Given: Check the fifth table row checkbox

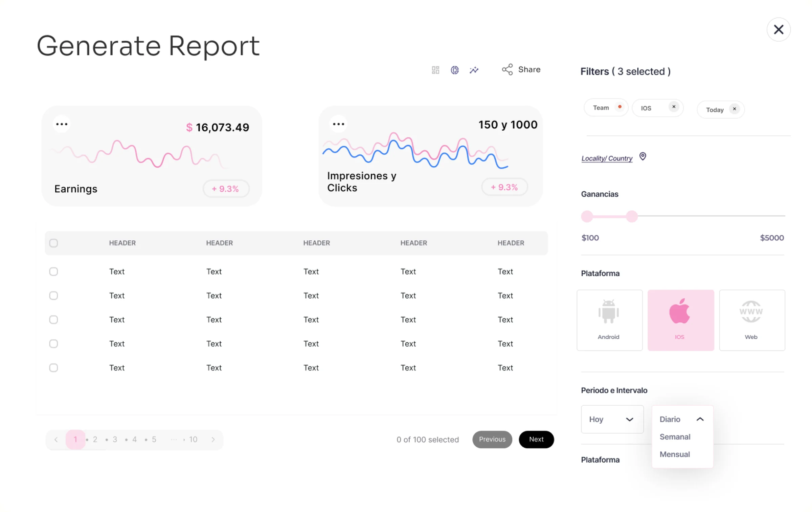Looking at the screenshot, I should click(53, 368).
